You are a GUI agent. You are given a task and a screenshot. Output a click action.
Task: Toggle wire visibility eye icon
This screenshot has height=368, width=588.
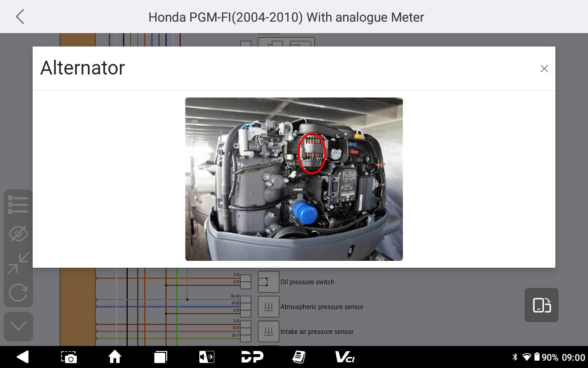coord(18,234)
